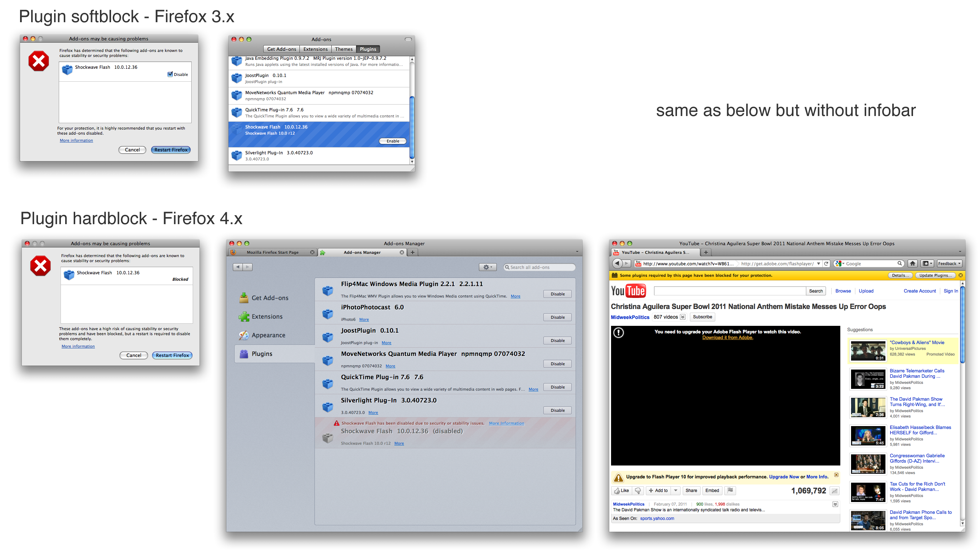
Task: Open More information link in Firefox 3.x dialog
Action: tap(76, 140)
